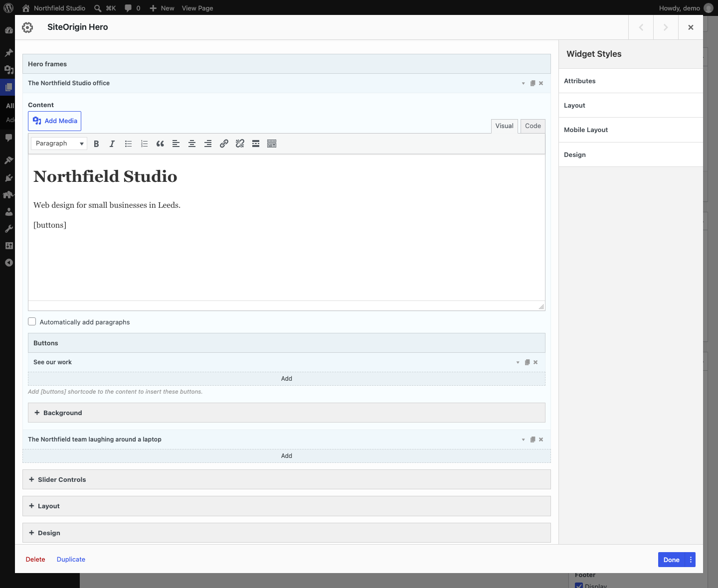The image size is (718, 588).
Task: Click the Northfield Studio heading in the editor
Action: point(105,176)
